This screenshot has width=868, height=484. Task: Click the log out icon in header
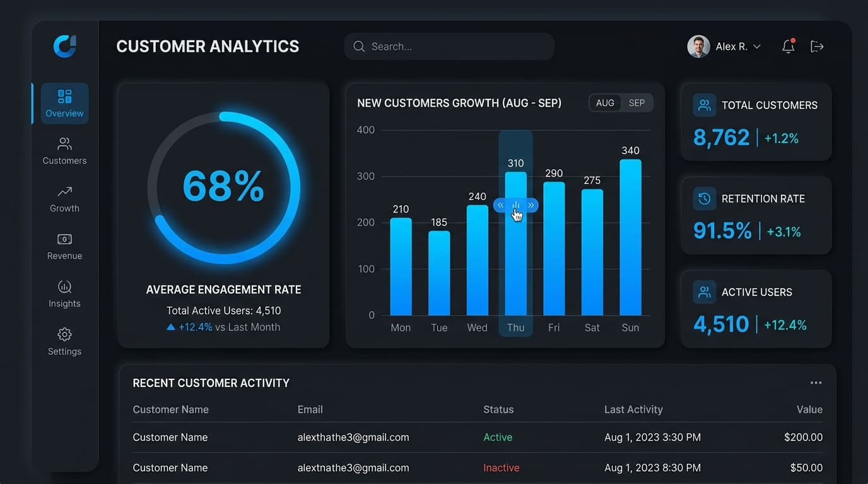tap(817, 46)
